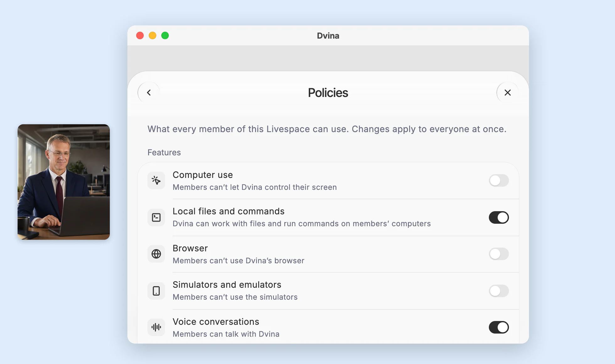This screenshot has width=615, height=364.
Task: Click "Members can talk with Dvina" text
Action: click(226, 334)
